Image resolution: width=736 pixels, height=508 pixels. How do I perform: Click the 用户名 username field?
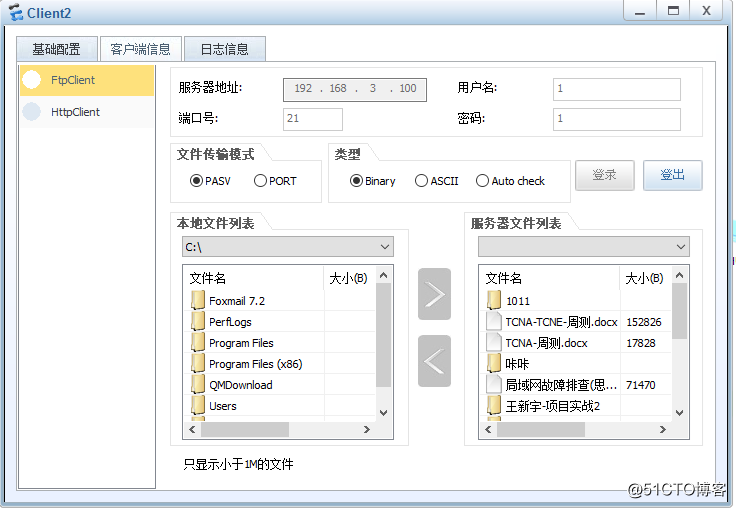point(616,89)
